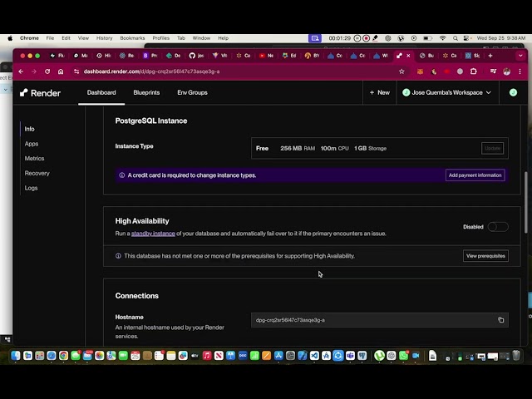Click the Hostname value field
Screen dimensions: 532x399
pos(380,320)
